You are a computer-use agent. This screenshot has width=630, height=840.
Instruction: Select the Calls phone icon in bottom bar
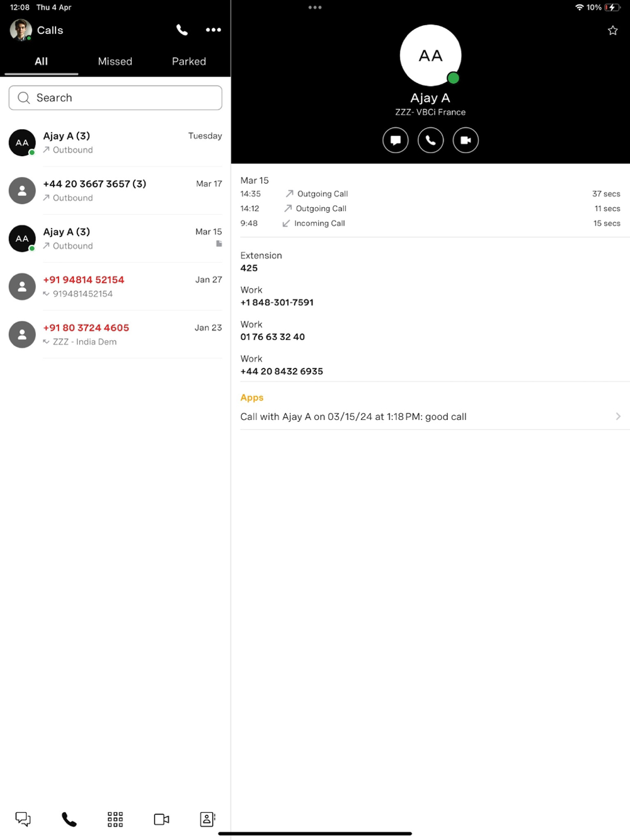tap(69, 819)
